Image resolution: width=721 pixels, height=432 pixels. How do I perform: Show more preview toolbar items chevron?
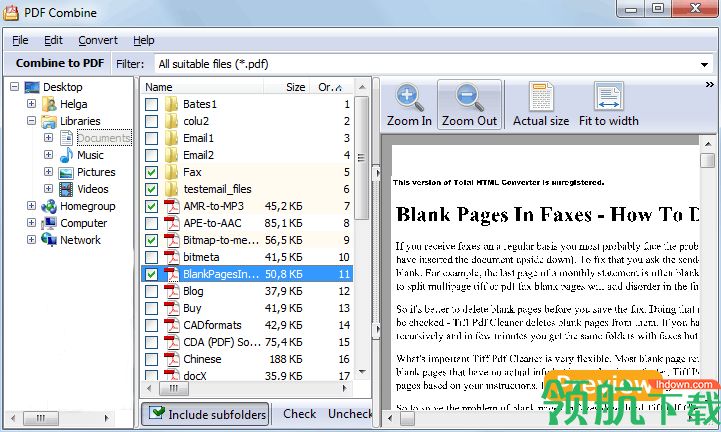(710, 85)
